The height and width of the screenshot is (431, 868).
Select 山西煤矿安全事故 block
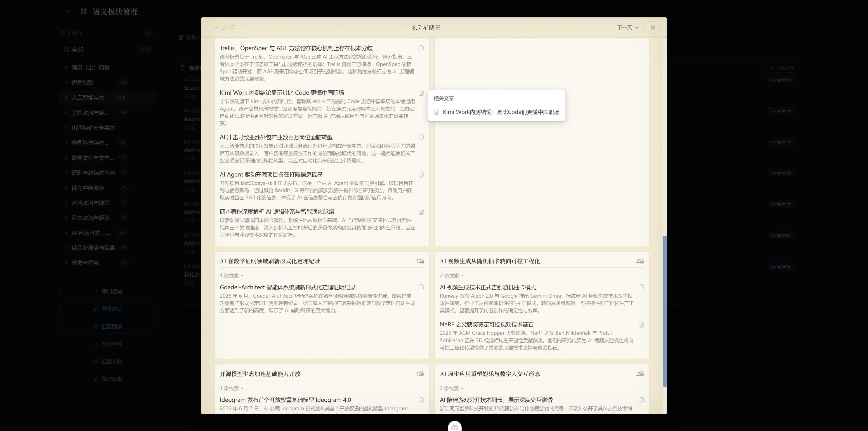point(108,128)
